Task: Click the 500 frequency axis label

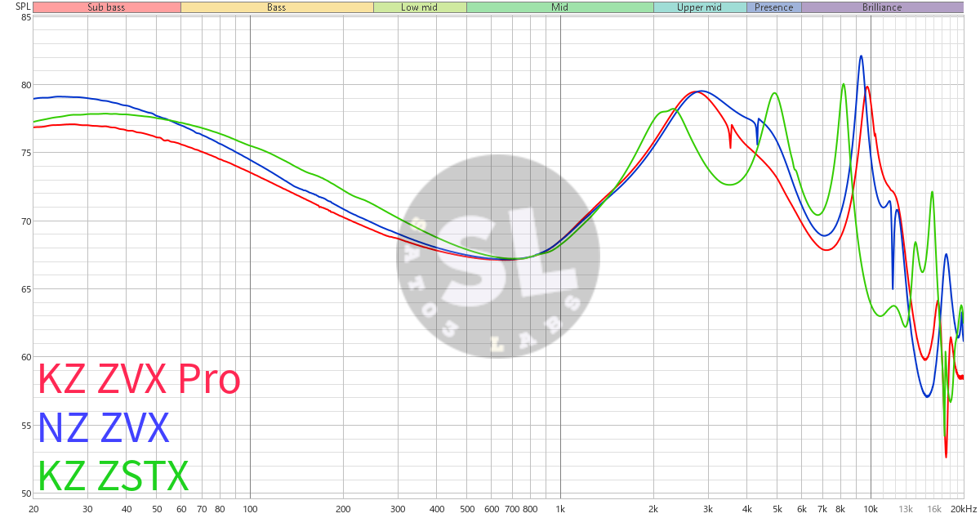Action: click(466, 509)
